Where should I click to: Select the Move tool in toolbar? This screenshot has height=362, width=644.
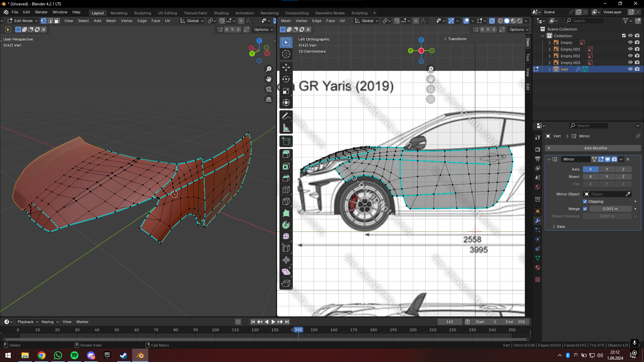pyautogui.click(x=286, y=67)
